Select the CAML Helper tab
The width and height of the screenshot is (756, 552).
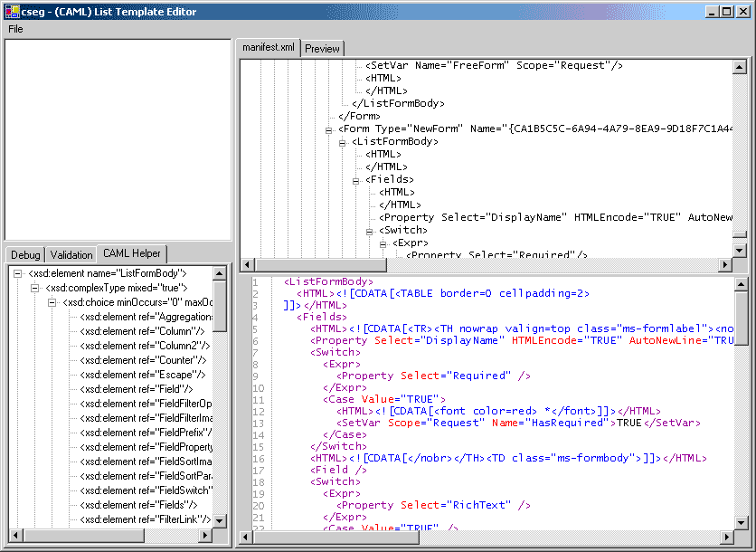click(x=132, y=253)
